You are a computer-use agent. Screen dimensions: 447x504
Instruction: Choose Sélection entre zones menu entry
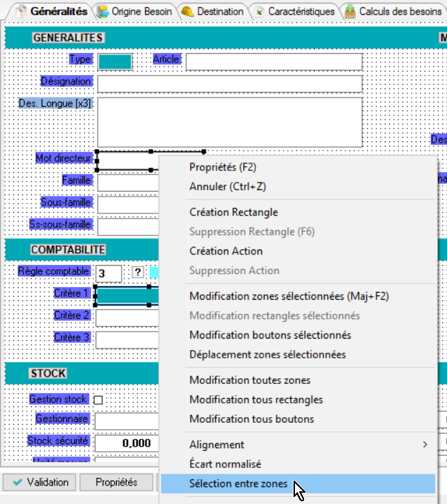pyautogui.click(x=238, y=484)
